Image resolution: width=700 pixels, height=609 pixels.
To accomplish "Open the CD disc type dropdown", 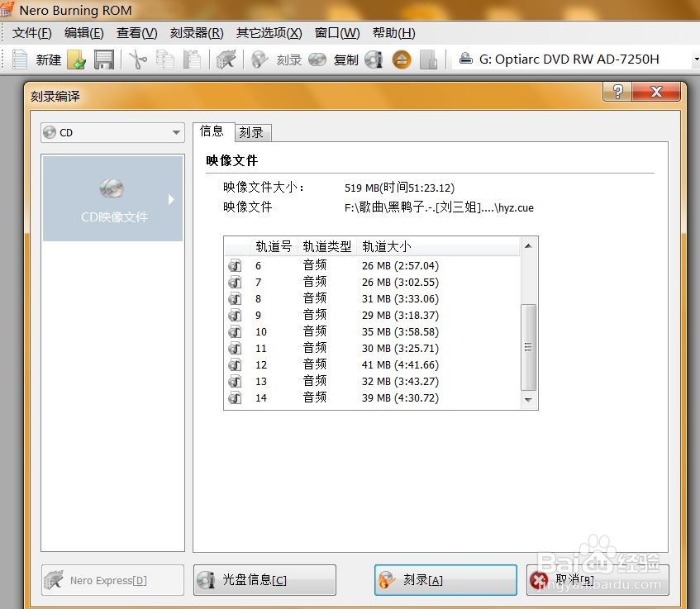I will point(112,132).
